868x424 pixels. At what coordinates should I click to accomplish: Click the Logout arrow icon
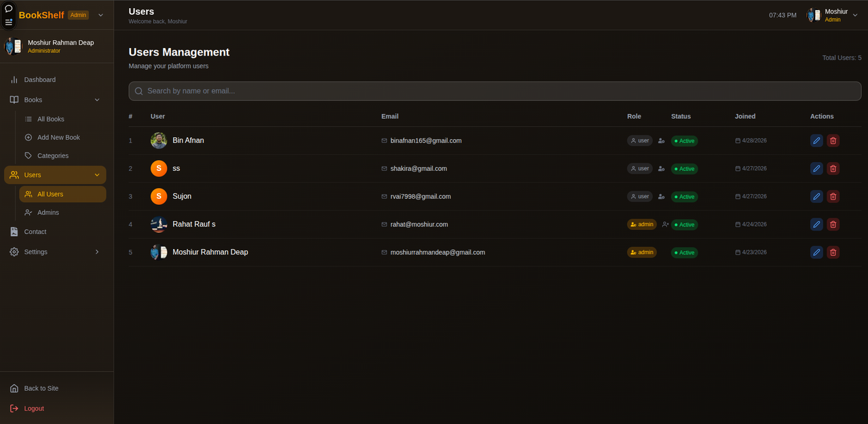coord(14,408)
